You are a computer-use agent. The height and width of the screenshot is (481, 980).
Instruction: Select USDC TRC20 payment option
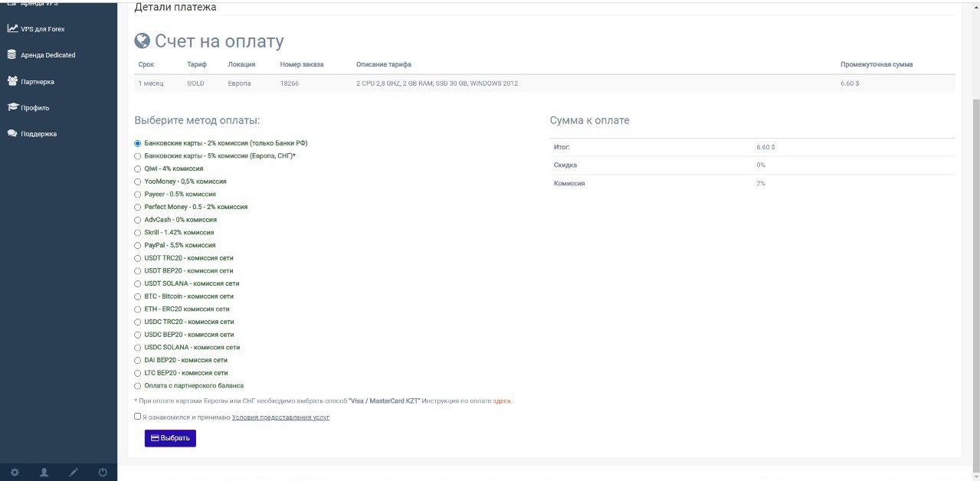coord(138,322)
